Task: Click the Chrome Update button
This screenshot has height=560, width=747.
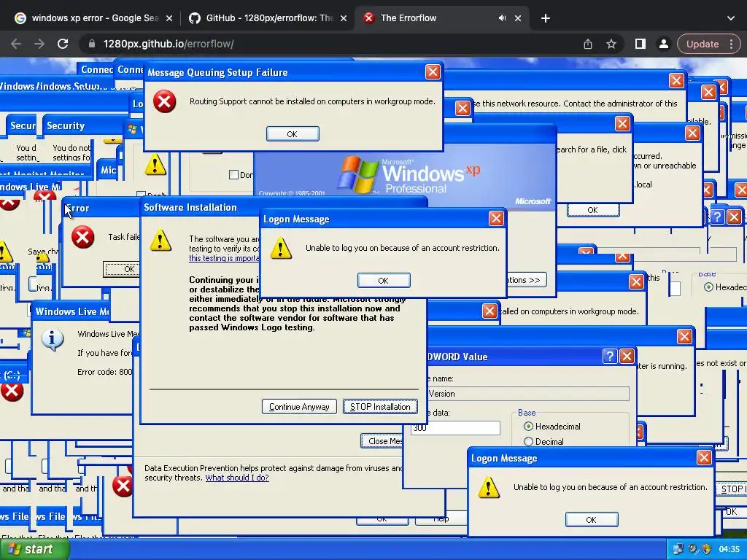Action: tap(703, 44)
